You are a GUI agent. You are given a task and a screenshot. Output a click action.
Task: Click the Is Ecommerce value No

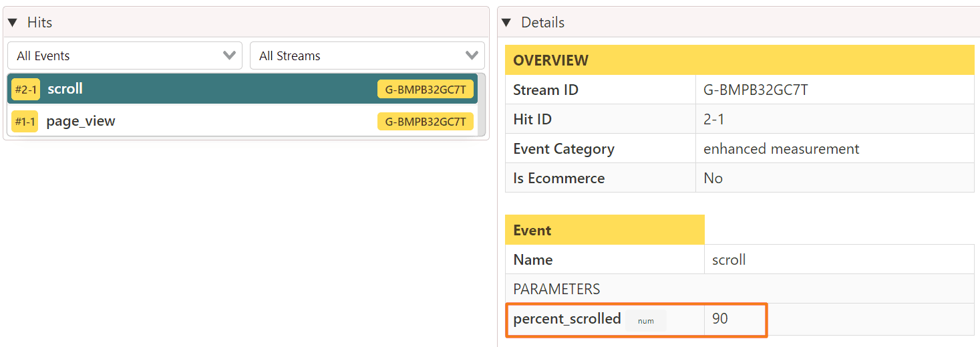point(713,178)
